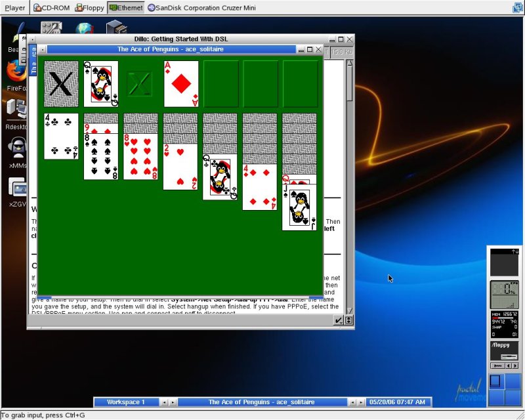Open the Player menu

tap(14, 8)
